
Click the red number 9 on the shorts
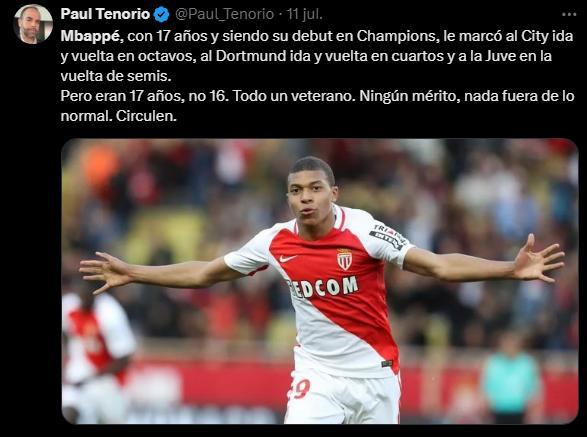coord(299,390)
